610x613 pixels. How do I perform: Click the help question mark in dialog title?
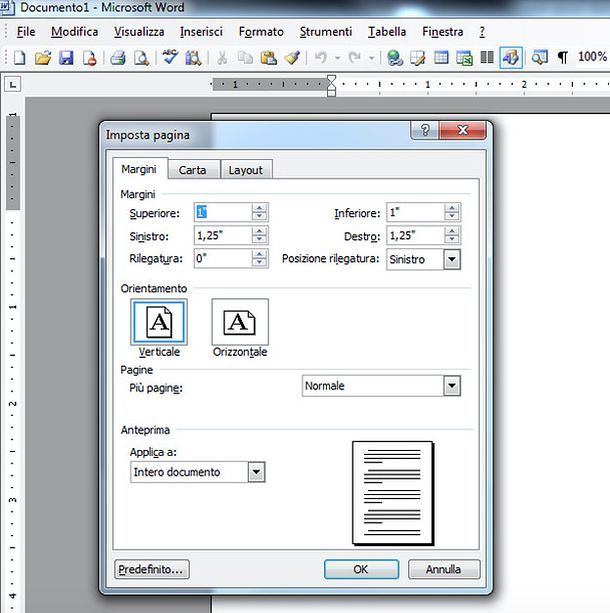425,130
